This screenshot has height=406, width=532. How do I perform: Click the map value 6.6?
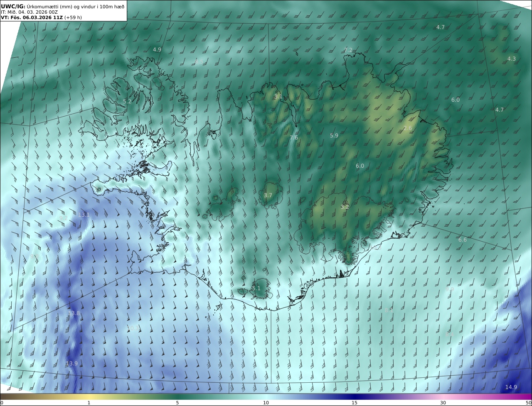click(x=463, y=240)
